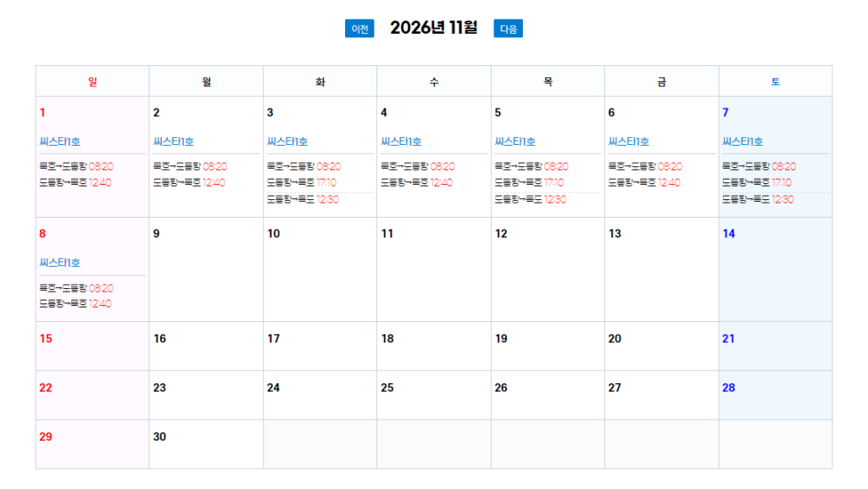Choose 씨스타1호 on Sunday November 8
Screen dimensions: 868x489
[x=60, y=263]
